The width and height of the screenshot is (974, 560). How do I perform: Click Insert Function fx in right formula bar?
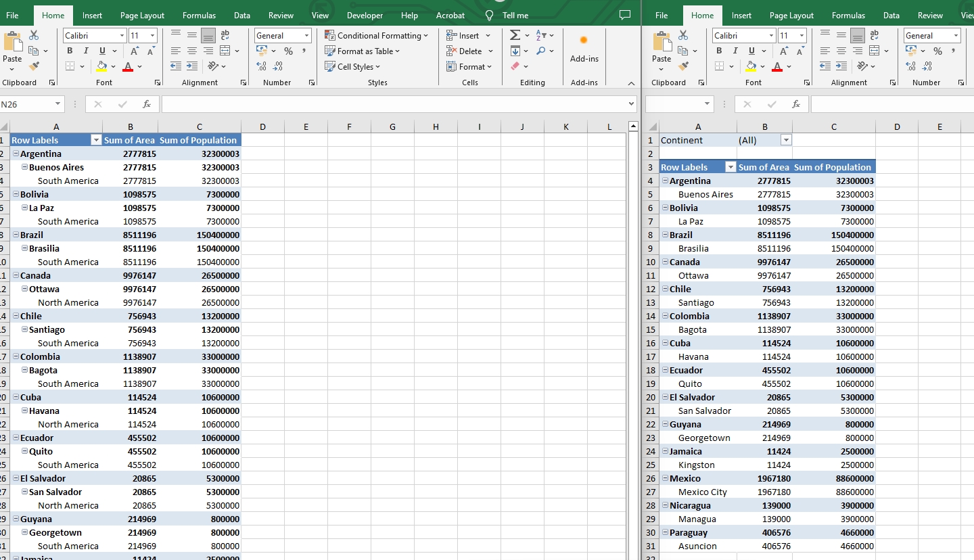(x=795, y=104)
